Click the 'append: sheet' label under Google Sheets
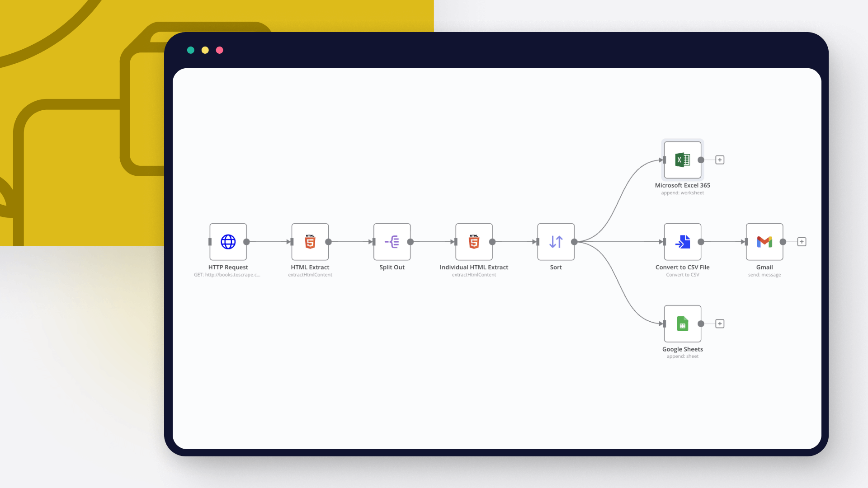868x488 pixels. coord(683,356)
